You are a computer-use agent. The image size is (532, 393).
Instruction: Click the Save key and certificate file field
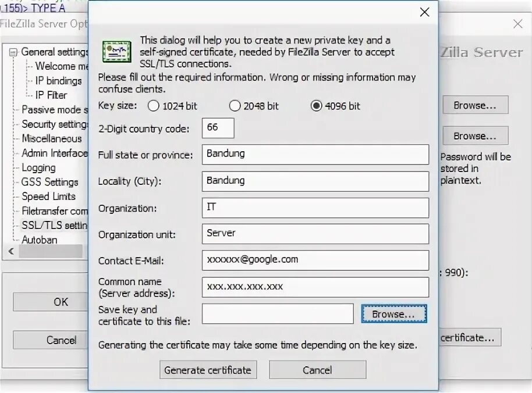(x=278, y=314)
